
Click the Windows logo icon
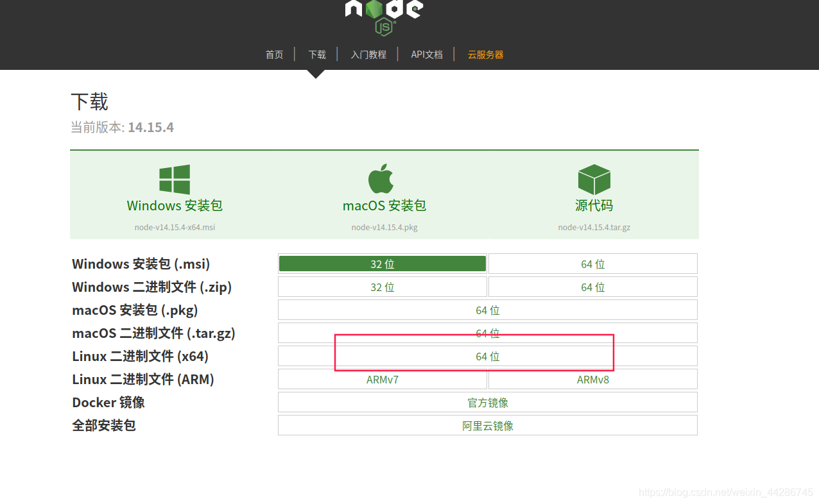[x=175, y=180]
